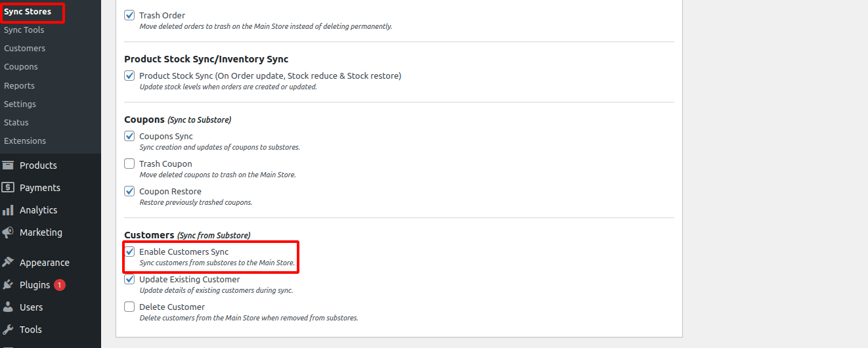
Task: Click the Users person icon
Action: pos(8,307)
